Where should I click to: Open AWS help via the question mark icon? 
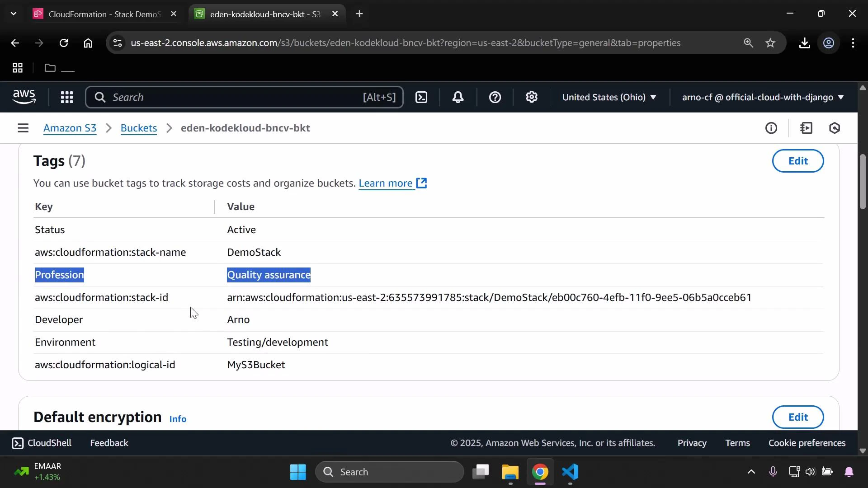tap(495, 97)
